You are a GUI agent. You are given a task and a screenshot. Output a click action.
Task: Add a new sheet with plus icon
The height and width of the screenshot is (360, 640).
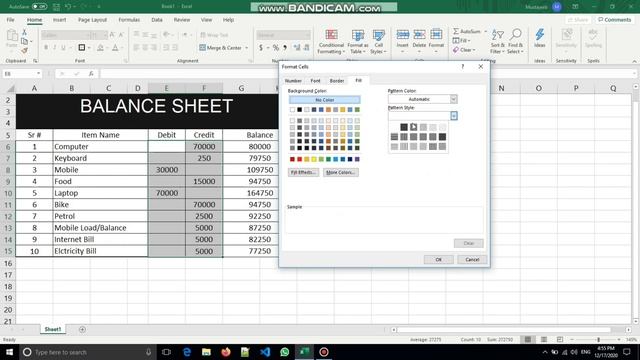click(x=82, y=329)
